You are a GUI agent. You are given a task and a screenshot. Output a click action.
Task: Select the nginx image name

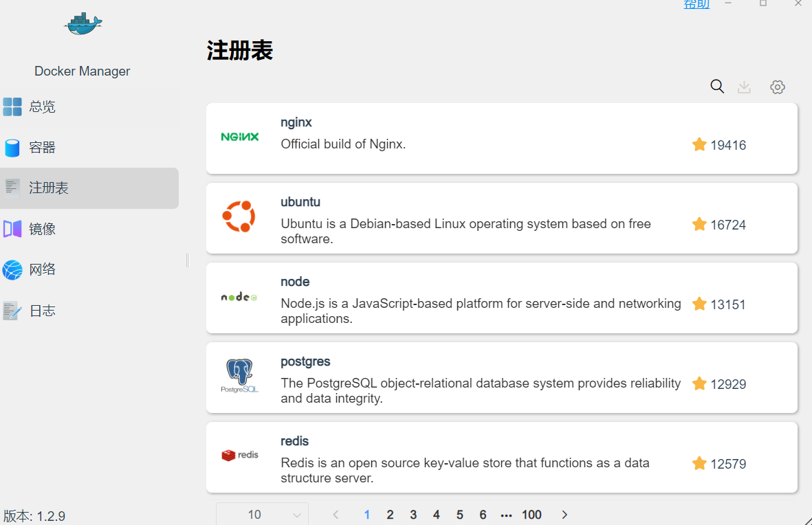296,123
